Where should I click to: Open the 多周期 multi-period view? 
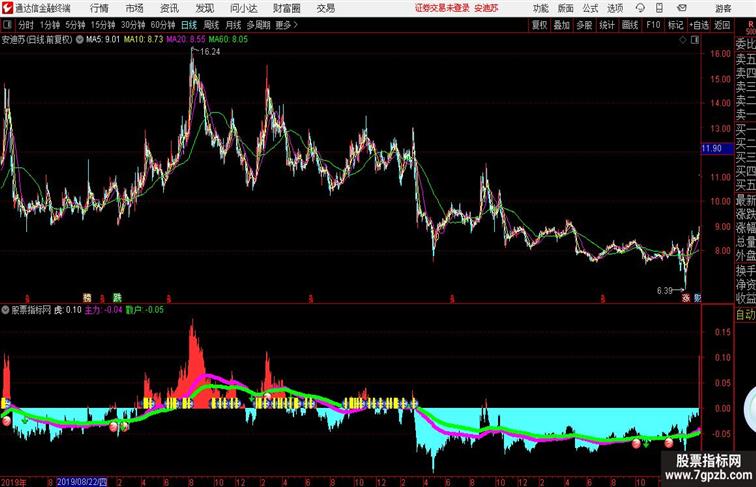pos(258,25)
